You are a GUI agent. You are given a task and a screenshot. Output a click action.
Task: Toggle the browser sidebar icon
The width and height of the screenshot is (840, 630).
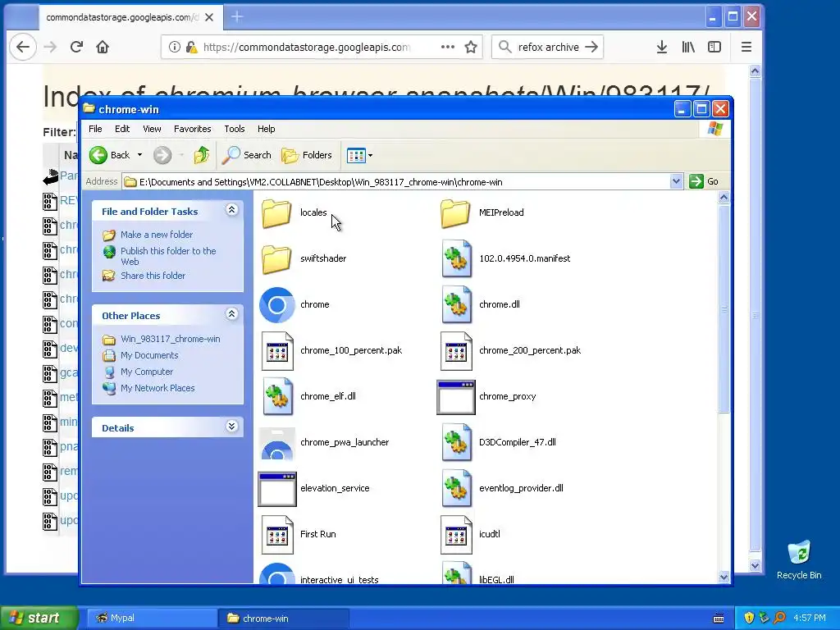pyautogui.click(x=714, y=47)
